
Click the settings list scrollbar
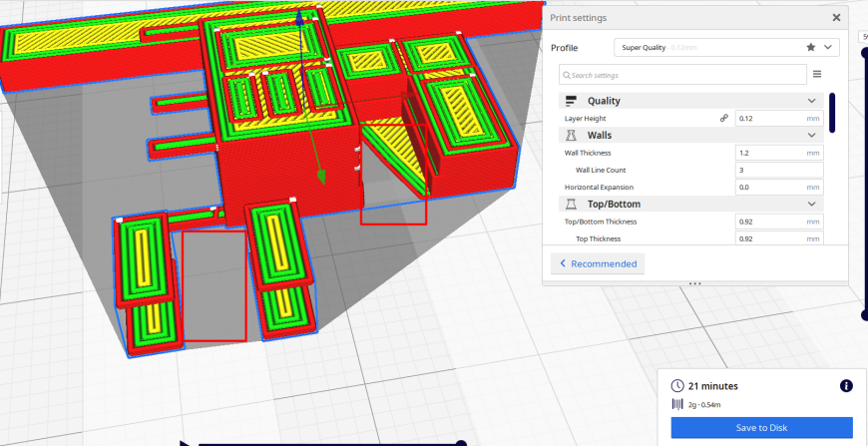[832, 113]
